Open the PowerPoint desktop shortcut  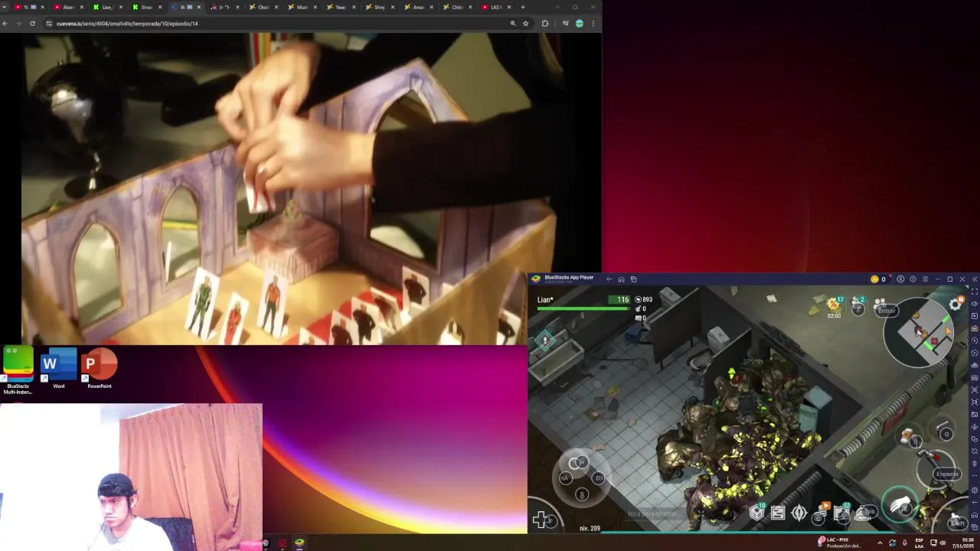pos(100,369)
